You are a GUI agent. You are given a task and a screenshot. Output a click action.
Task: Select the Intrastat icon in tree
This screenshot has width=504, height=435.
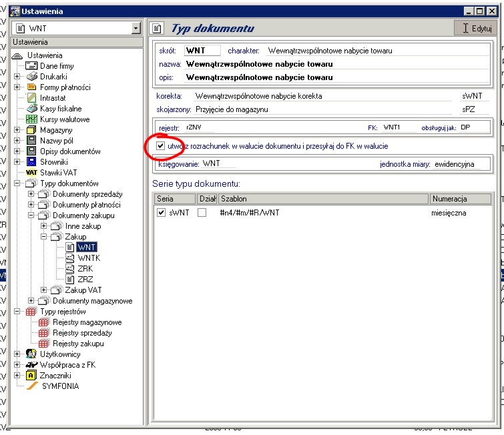31,98
